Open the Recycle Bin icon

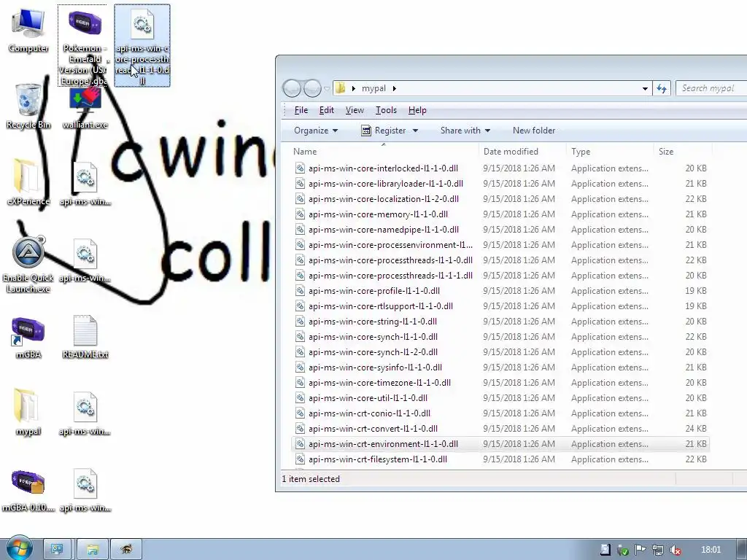pyautogui.click(x=28, y=106)
